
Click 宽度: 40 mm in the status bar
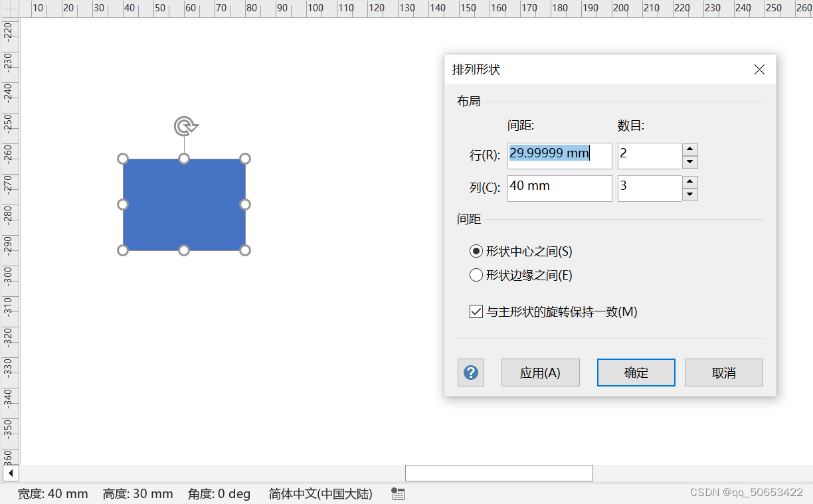click(52, 494)
